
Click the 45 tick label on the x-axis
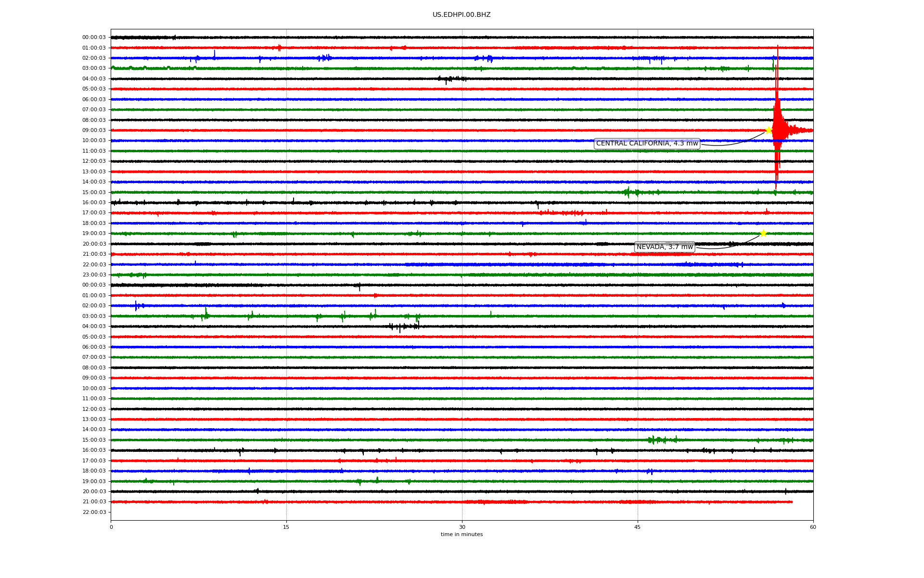pos(638,527)
